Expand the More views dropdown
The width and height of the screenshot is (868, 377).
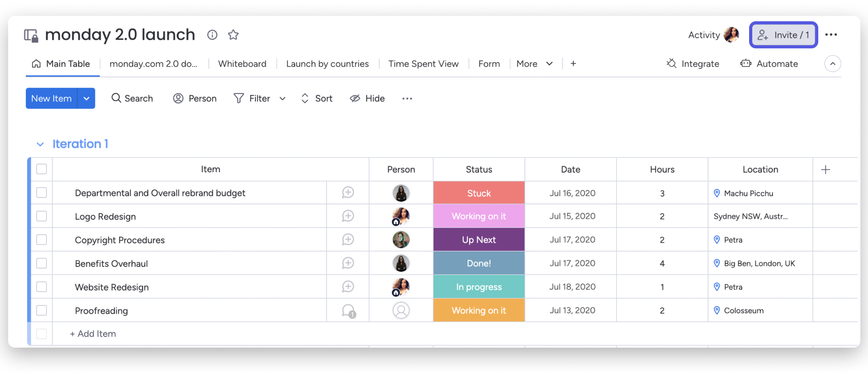(535, 64)
